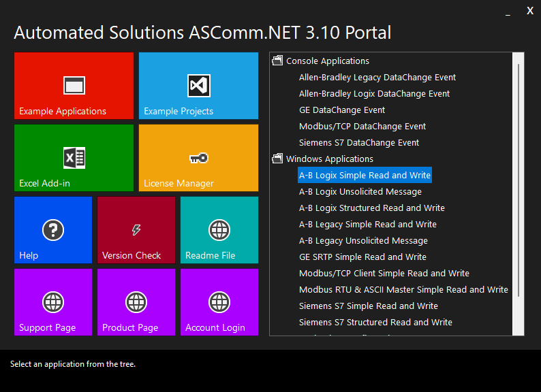The height and width of the screenshot is (392, 541).
Task: Click the globe icon on Readme File tile
Action: (219, 230)
